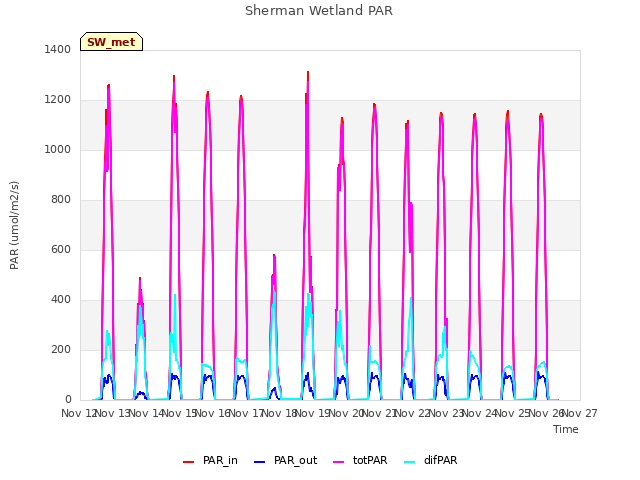The width and height of the screenshot is (640, 480).
Task: Click the 0 y-axis tick label
Action: point(68,400)
